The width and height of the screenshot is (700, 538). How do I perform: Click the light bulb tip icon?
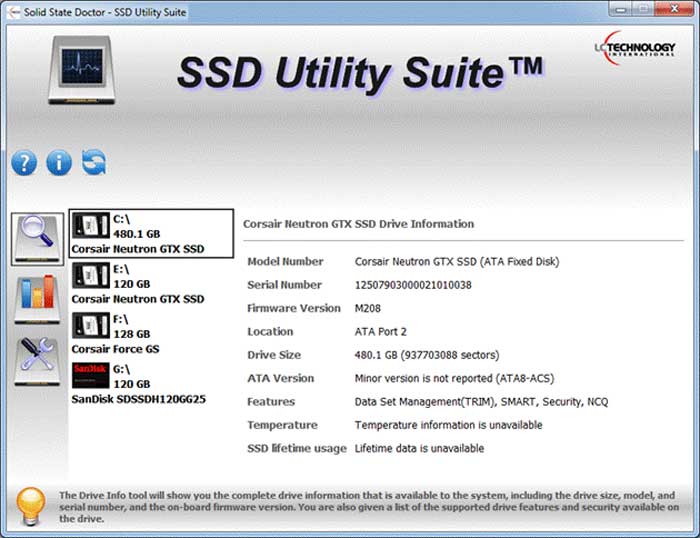(x=31, y=506)
